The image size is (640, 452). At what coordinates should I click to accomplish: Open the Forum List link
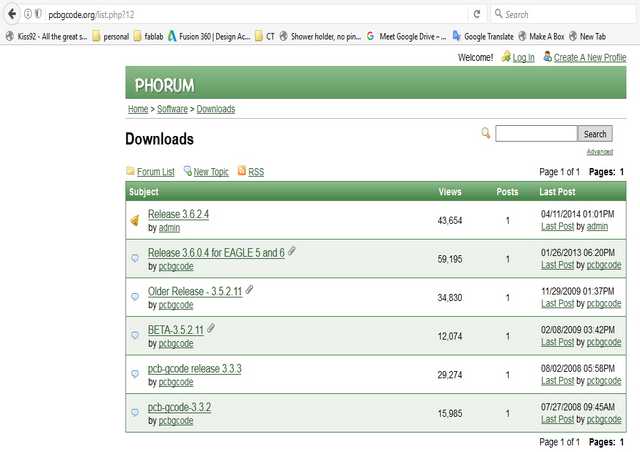tap(156, 172)
